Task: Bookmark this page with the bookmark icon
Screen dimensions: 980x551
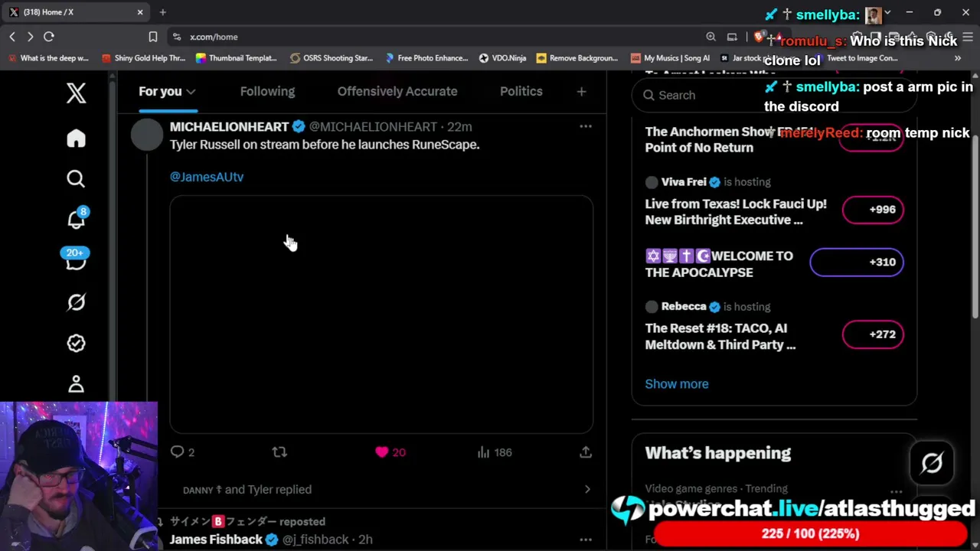Action: tap(153, 37)
